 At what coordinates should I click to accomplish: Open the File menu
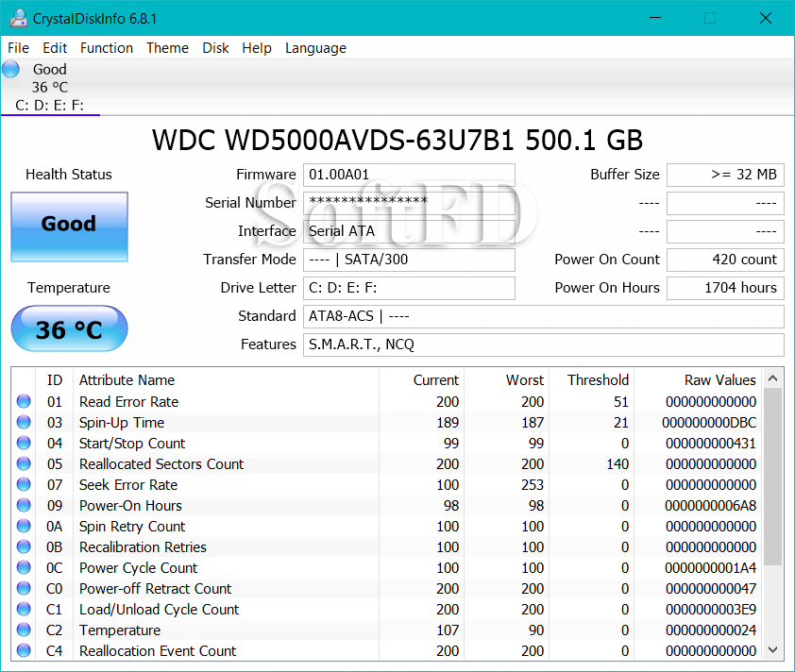point(18,48)
